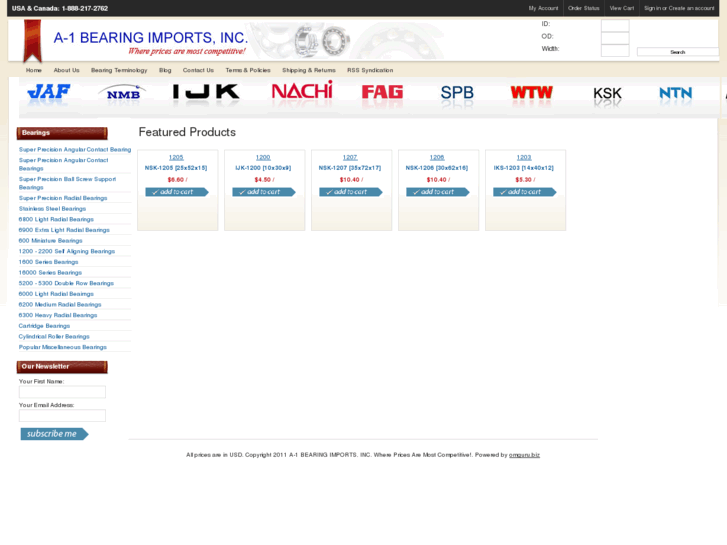The image size is (727, 545).
Task: Add NSK-1206 to cart
Action: (438, 192)
